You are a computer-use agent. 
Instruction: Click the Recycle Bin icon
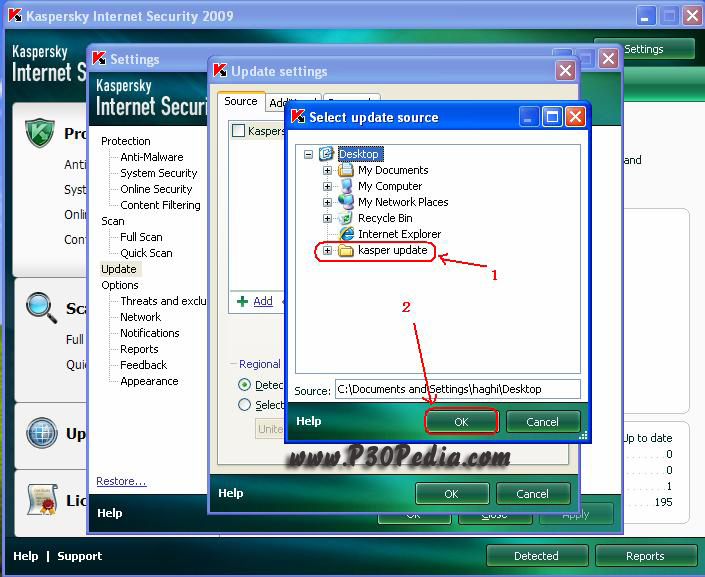click(x=346, y=218)
